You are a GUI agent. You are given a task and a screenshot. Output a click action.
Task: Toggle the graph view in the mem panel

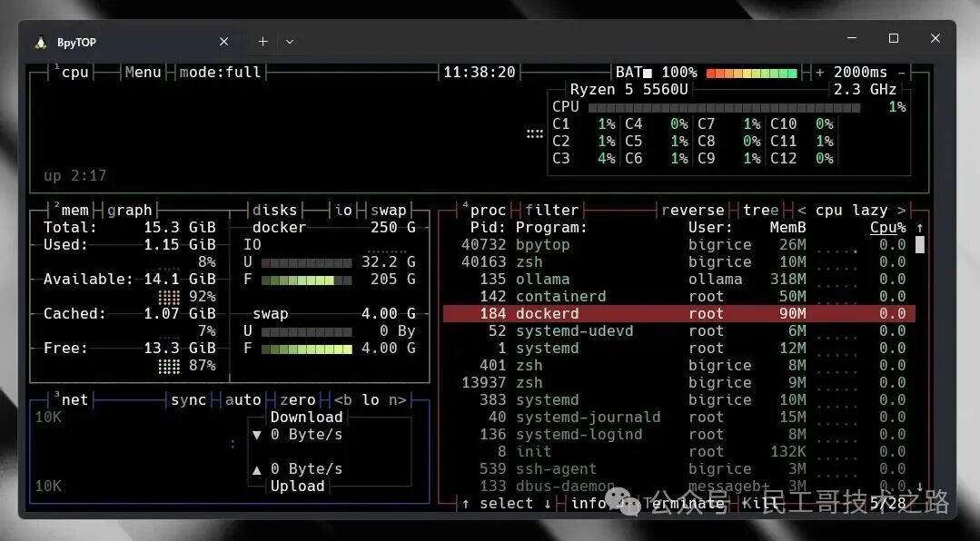[130, 211]
